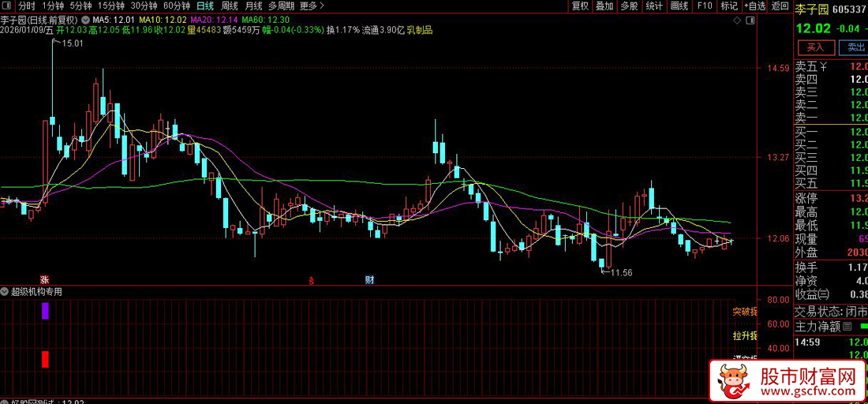Switch to the 月线 monthly chart

[x=253, y=6]
